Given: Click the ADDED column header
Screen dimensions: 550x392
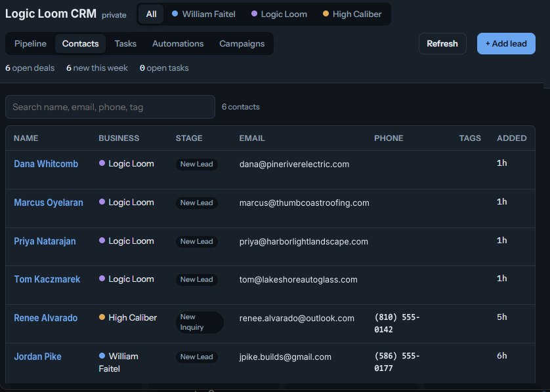Looking at the screenshot, I should click(512, 138).
